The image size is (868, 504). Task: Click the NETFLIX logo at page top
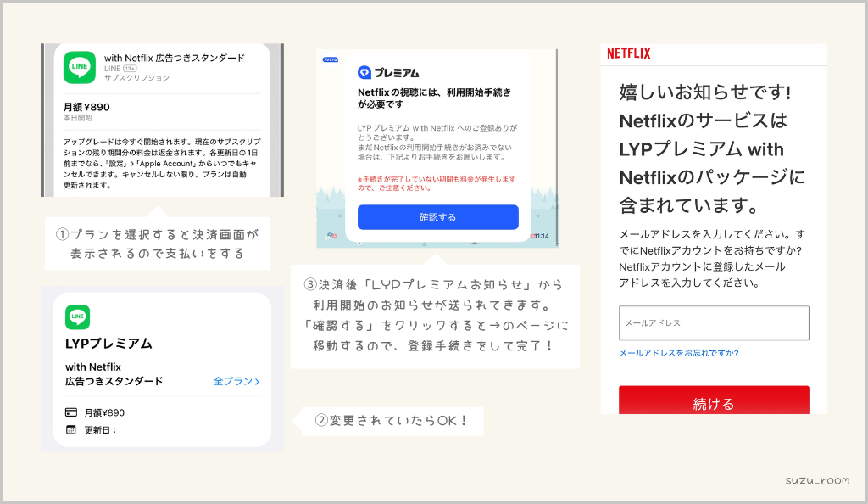(x=629, y=53)
